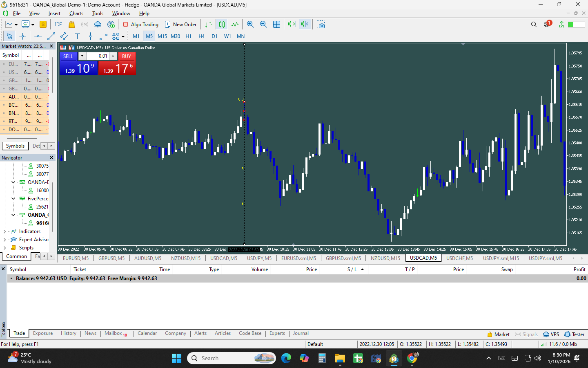Click the copy trading signal icon
Screen dimensions: 588x368
pos(111,25)
